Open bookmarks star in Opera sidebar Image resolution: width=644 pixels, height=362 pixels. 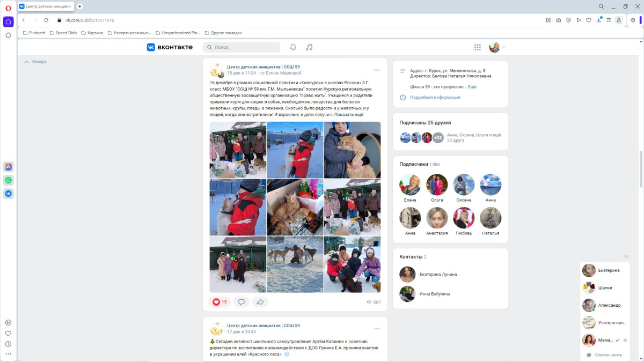click(x=8, y=35)
